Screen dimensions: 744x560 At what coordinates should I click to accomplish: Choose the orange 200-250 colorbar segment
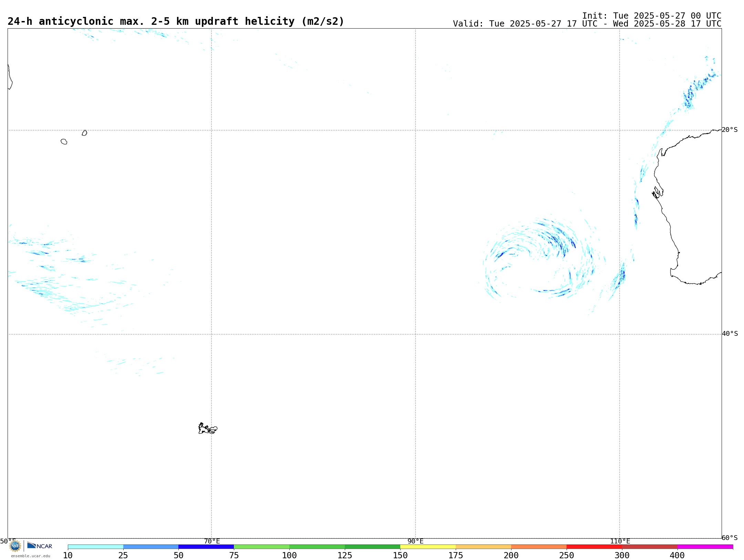click(539, 547)
